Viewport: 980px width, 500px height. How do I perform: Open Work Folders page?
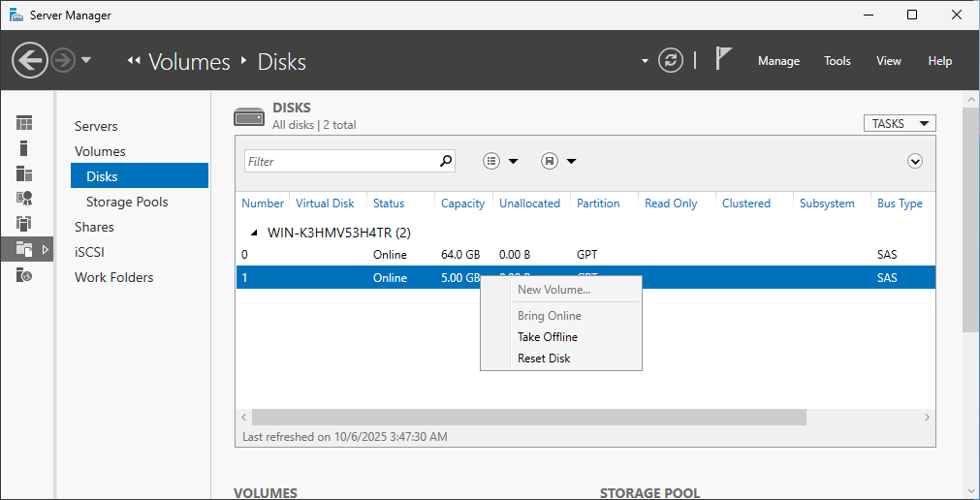113,277
